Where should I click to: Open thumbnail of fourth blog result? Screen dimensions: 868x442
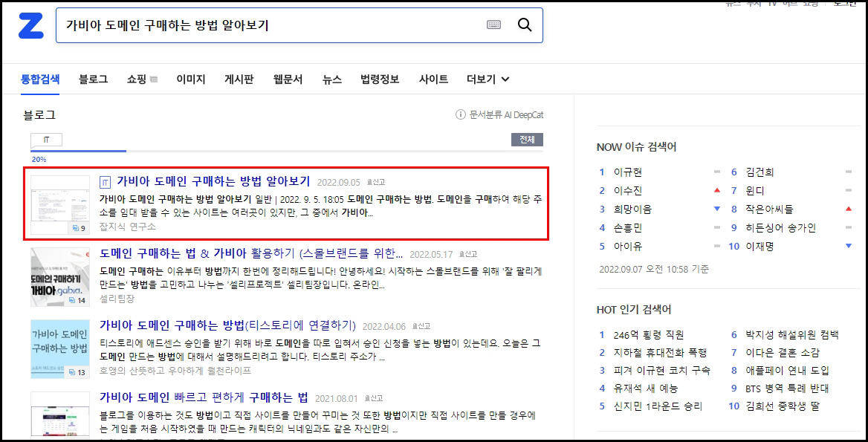[x=59, y=415]
